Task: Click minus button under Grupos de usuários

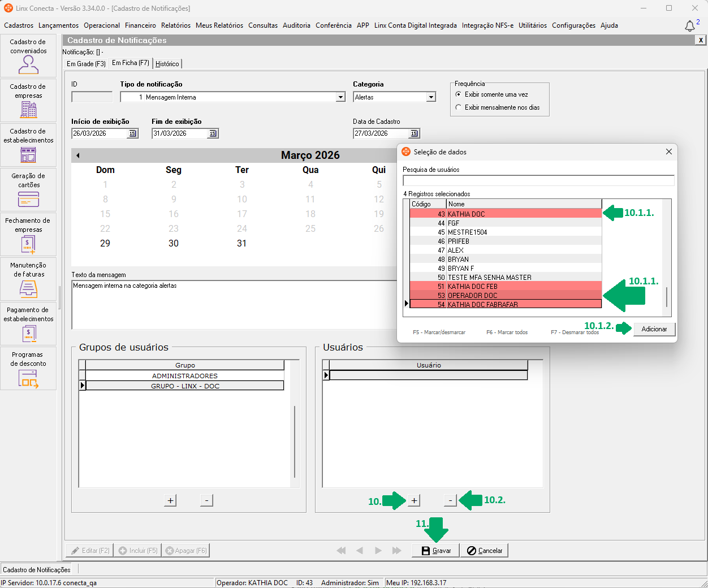Action: 206,500
